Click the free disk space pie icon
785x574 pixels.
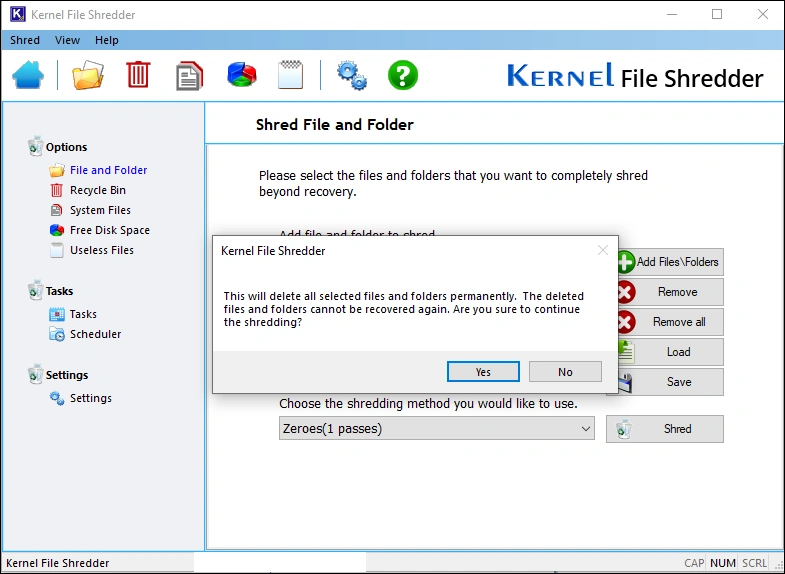[x=241, y=75]
